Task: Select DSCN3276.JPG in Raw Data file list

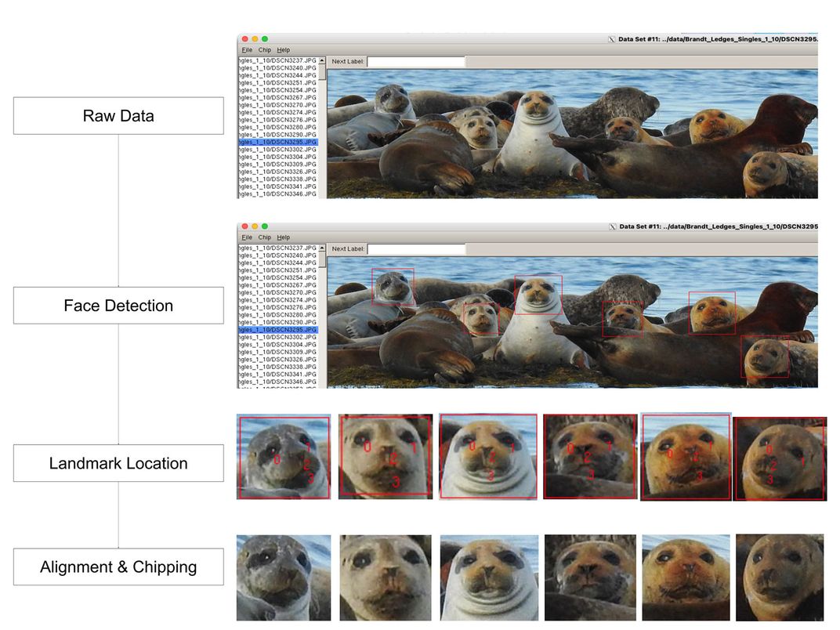Action: [278, 120]
